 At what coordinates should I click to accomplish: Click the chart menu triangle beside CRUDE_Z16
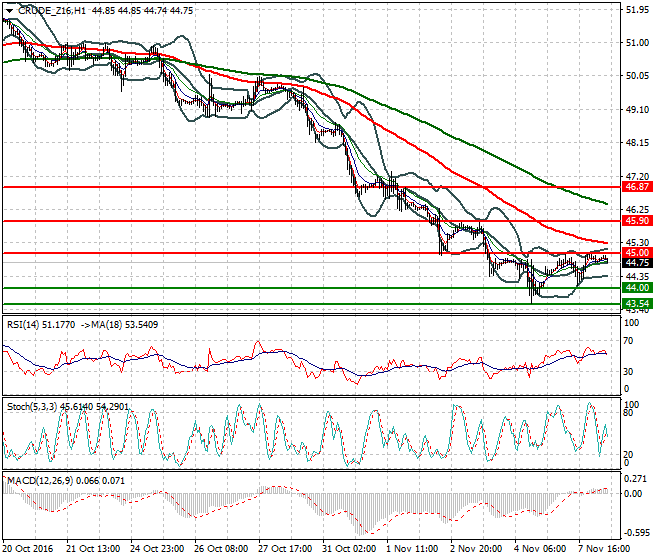click(10, 11)
